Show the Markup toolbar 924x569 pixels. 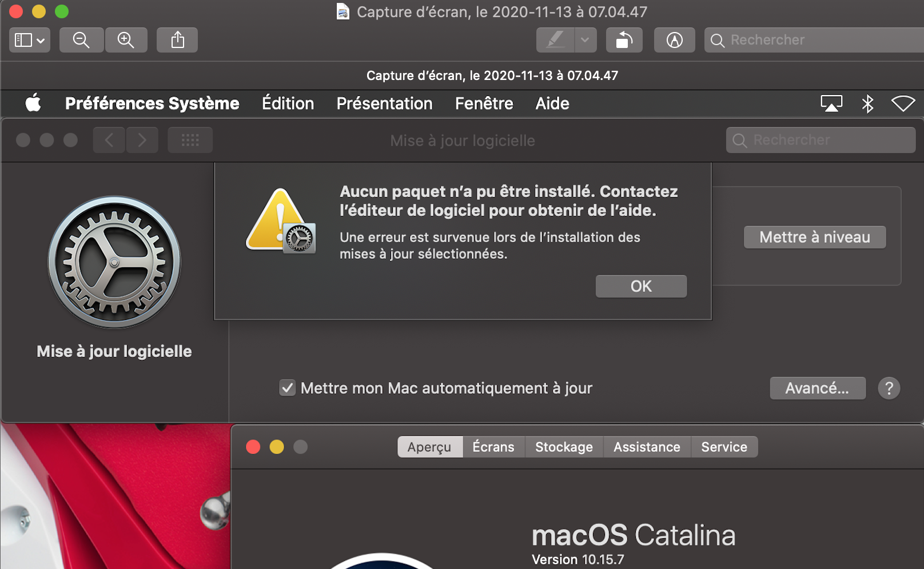(675, 40)
